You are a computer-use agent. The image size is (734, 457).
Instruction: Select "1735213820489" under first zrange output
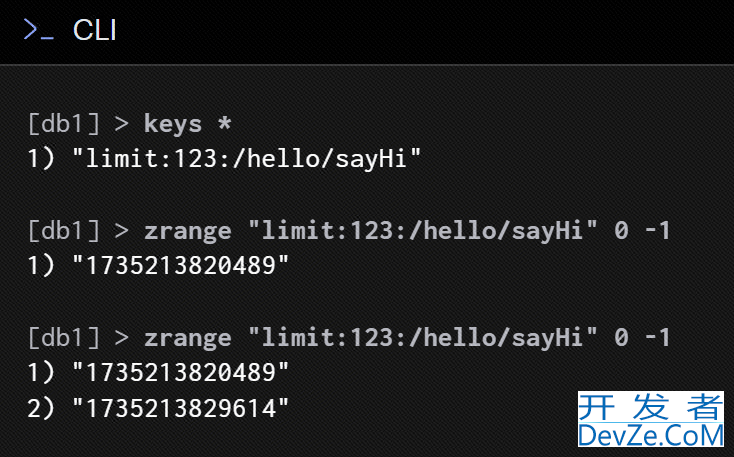(x=181, y=265)
